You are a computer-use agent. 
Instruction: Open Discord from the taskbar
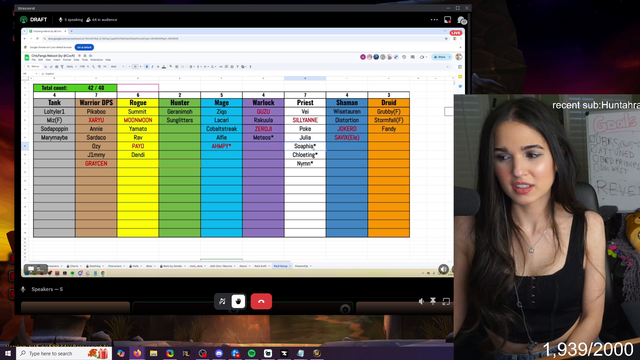pos(219,353)
